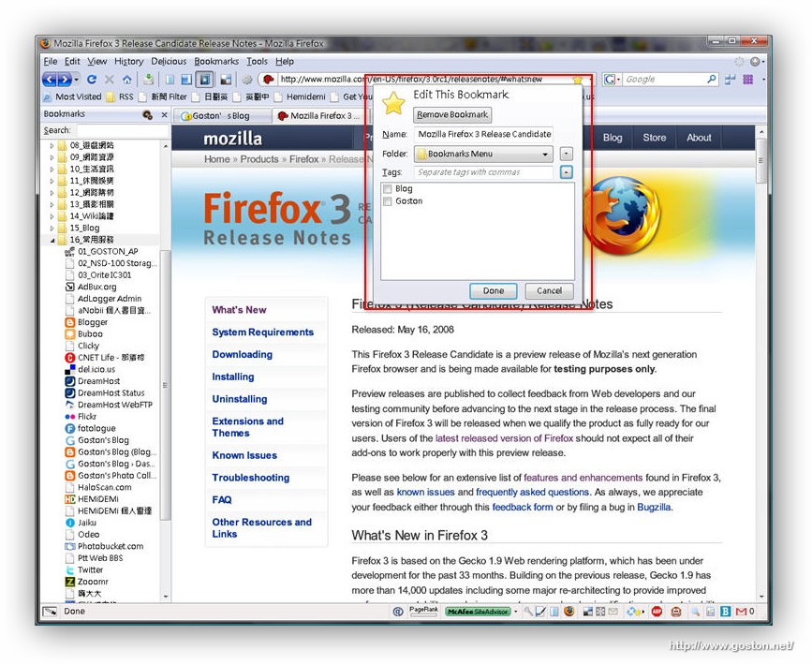Open the bookmarks sidebar options icon
Viewport: 812px width, 665px height.
pos(148,114)
